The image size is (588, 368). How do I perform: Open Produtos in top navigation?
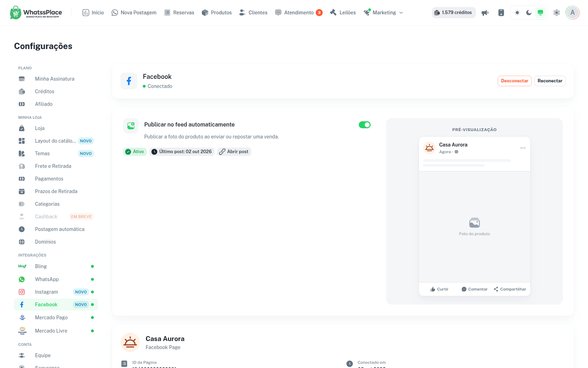[217, 13]
